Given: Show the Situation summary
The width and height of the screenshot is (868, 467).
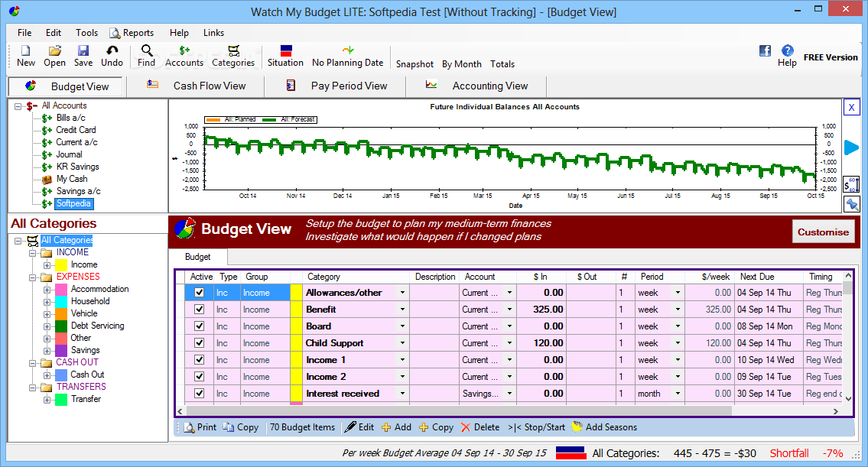Looking at the screenshot, I should pyautogui.click(x=286, y=56).
